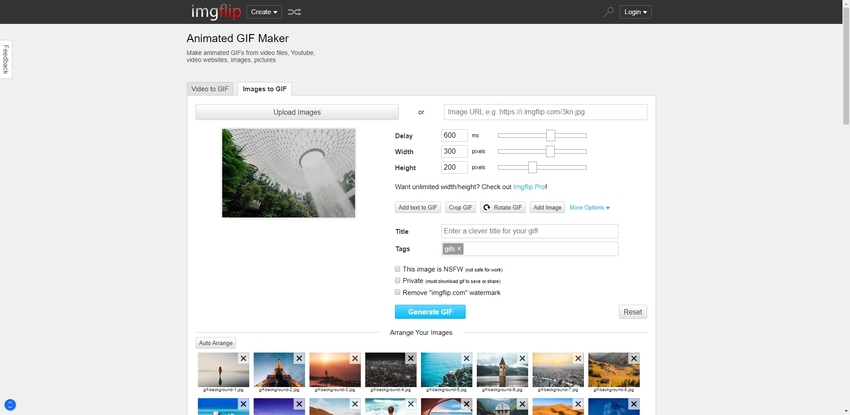This screenshot has width=850, height=415.
Task: Select gif-background-6.jpg tower thumbnail
Action: tap(503, 369)
